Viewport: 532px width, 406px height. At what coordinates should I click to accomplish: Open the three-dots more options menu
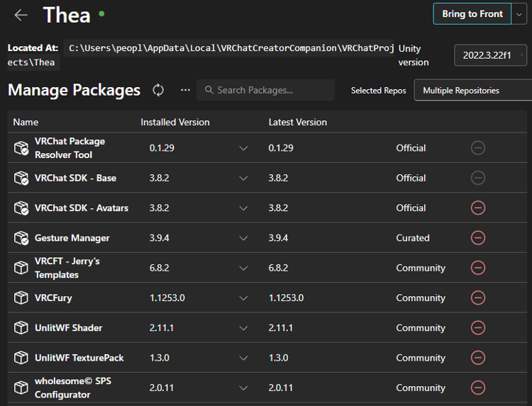pyautogui.click(x=185, y=90)
